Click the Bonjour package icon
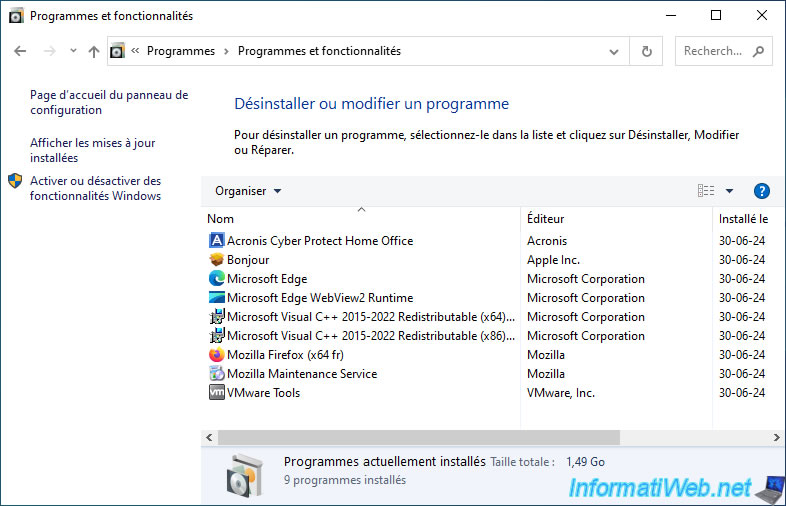The image size is (786, 506). 216,260
